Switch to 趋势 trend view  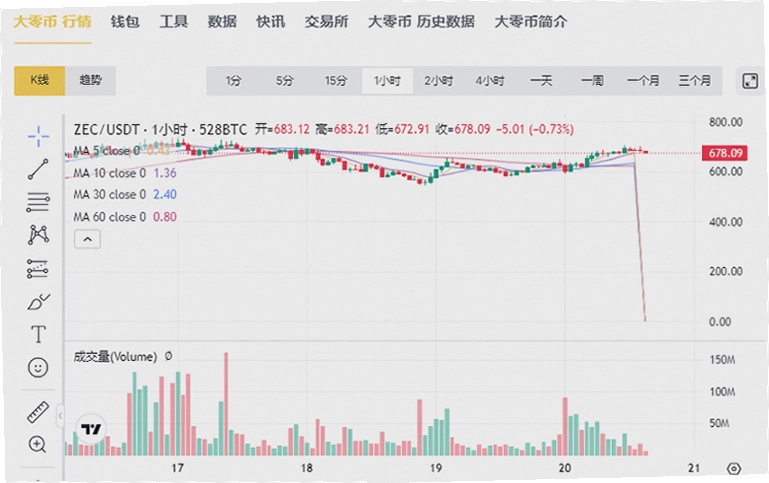click(91, 80)
